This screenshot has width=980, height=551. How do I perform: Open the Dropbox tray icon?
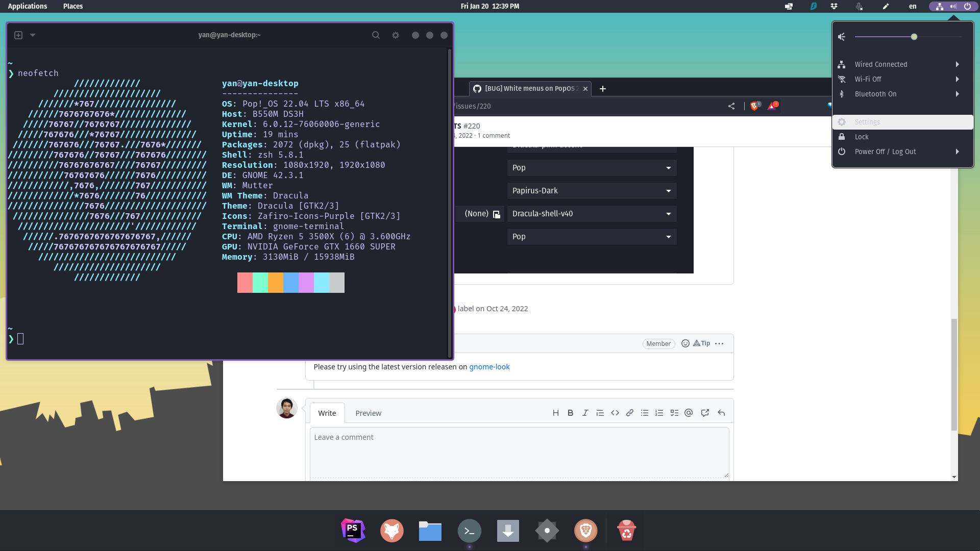tap(834, 6)
